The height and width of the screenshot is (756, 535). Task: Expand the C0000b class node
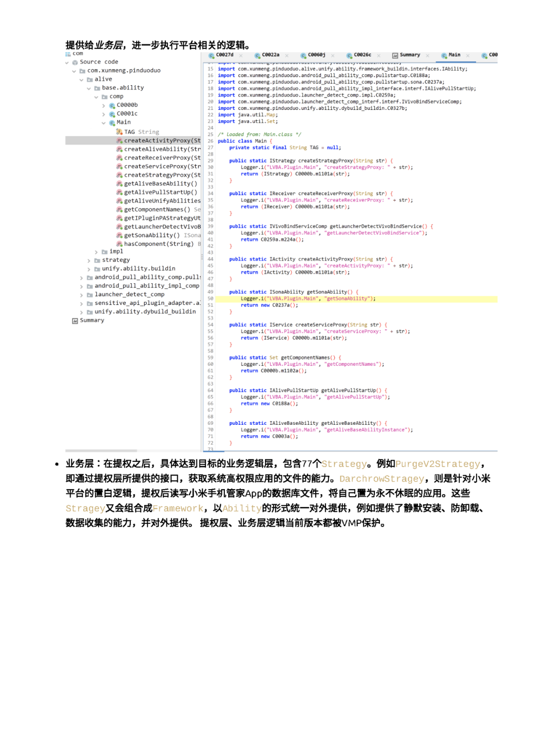click(x=104, y=105)
